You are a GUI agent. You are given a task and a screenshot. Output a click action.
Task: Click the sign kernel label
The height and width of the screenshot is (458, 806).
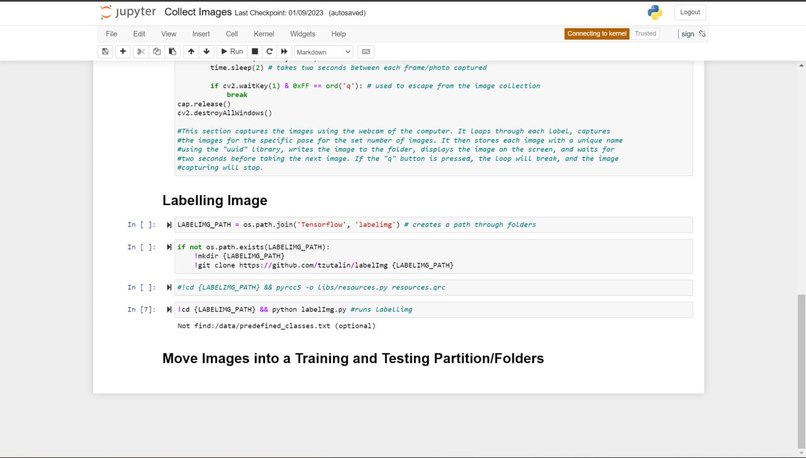[x=688, y=34]
